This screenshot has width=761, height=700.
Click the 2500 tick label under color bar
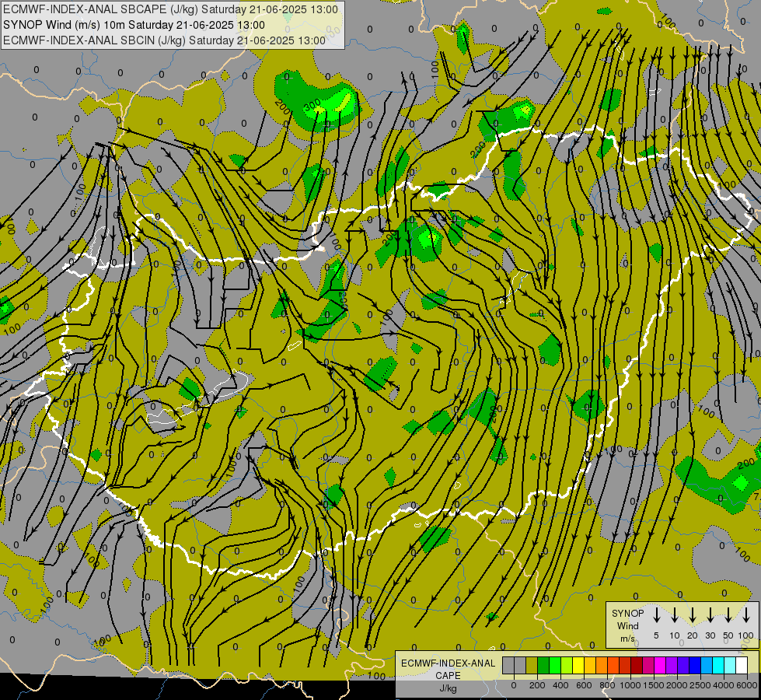[700, 685]
